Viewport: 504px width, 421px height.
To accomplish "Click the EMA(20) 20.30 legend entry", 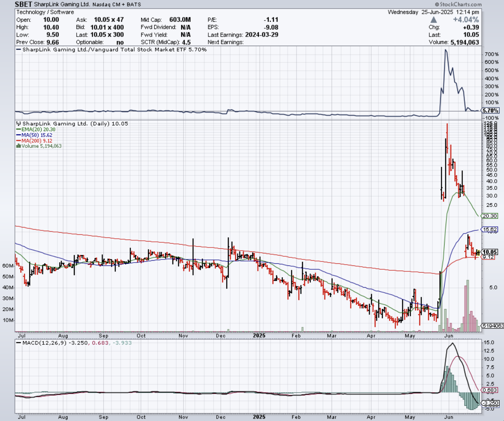I will tap(36, 130).
